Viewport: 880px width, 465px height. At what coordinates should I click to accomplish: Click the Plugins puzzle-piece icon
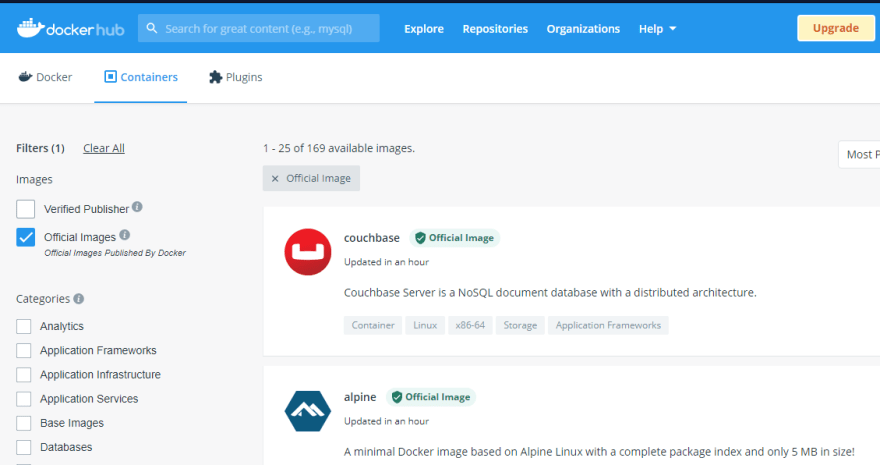(216, 77)
